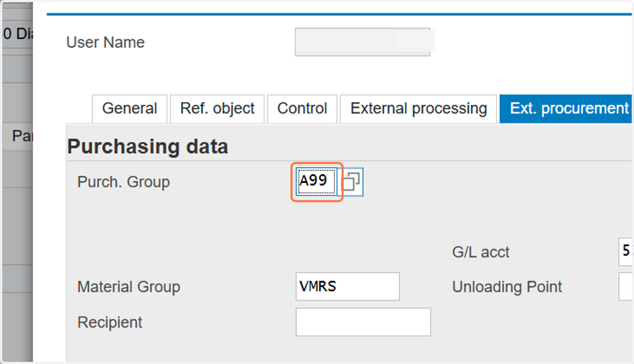634x364 pixels.
Task: Select the Ext. procurement tab
Action: pos(566,109)
